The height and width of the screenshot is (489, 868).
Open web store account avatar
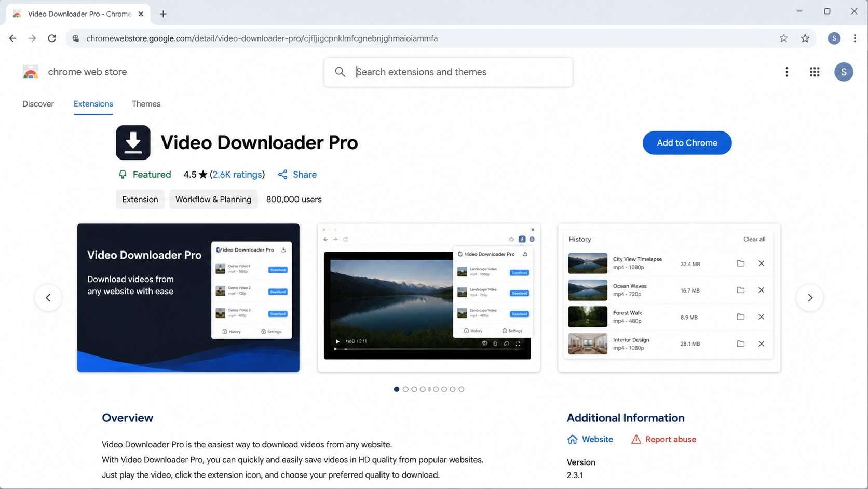click(844, 72)
